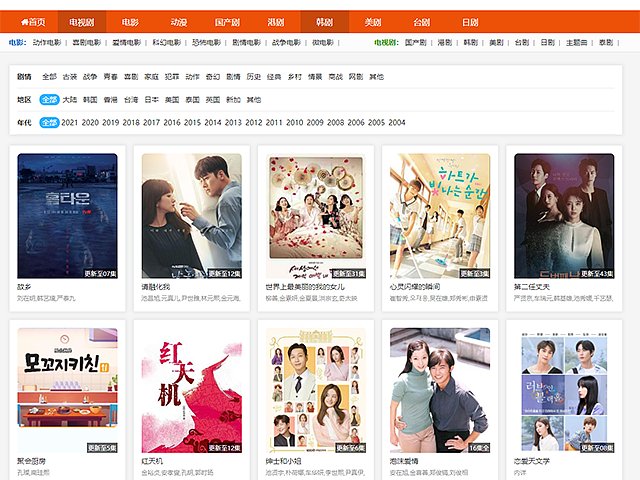Filter genre by 经典
Image resolution: width=640 pixels, height=480 pixels.
tap(274, 77)
